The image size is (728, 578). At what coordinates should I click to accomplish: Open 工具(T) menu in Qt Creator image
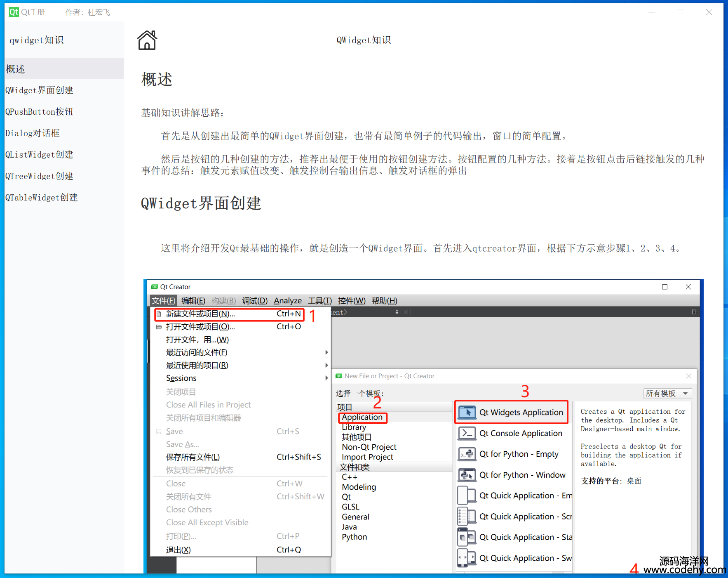320,300
